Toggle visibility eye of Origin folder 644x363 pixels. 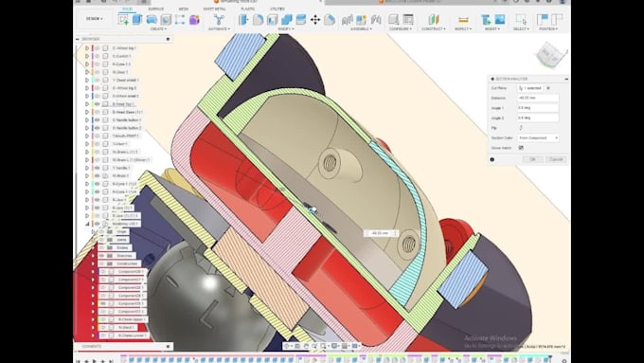tap(102, 232)
